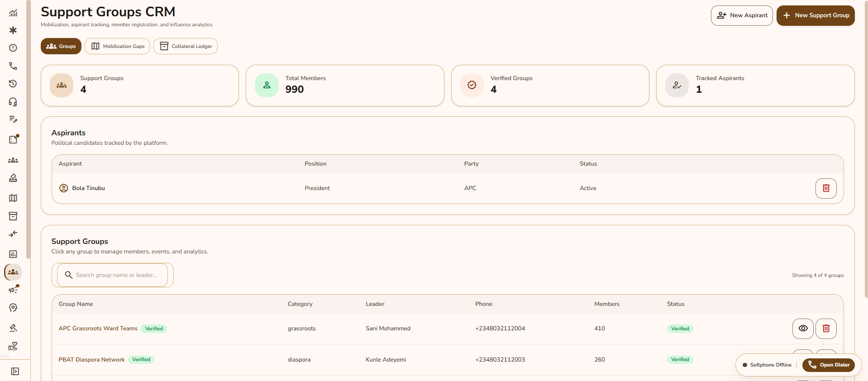The image size is (868, 381).
Task: Open the merge arrows sidebar icon
Action: tap(13, 234)
